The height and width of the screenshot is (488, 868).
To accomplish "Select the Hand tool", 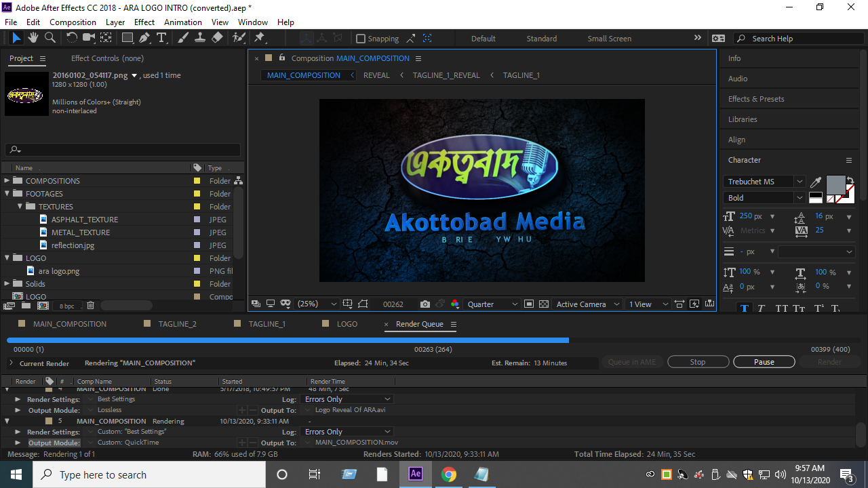I will [34, 38].
